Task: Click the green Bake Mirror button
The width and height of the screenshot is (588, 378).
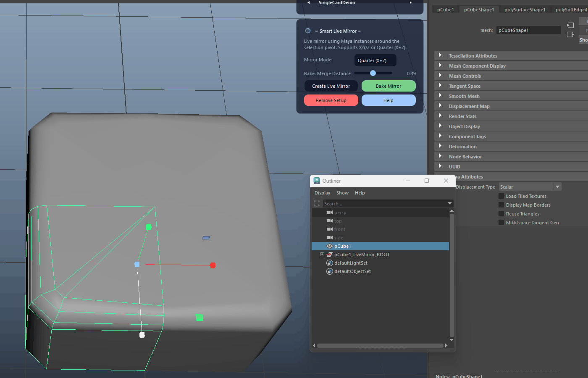Action: click(x=388, y=86)
